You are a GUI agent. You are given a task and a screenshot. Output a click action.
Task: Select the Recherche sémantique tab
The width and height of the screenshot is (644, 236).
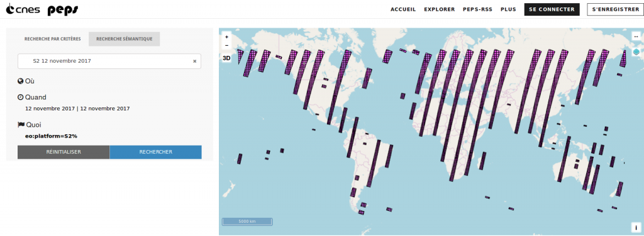coord(125,39)
